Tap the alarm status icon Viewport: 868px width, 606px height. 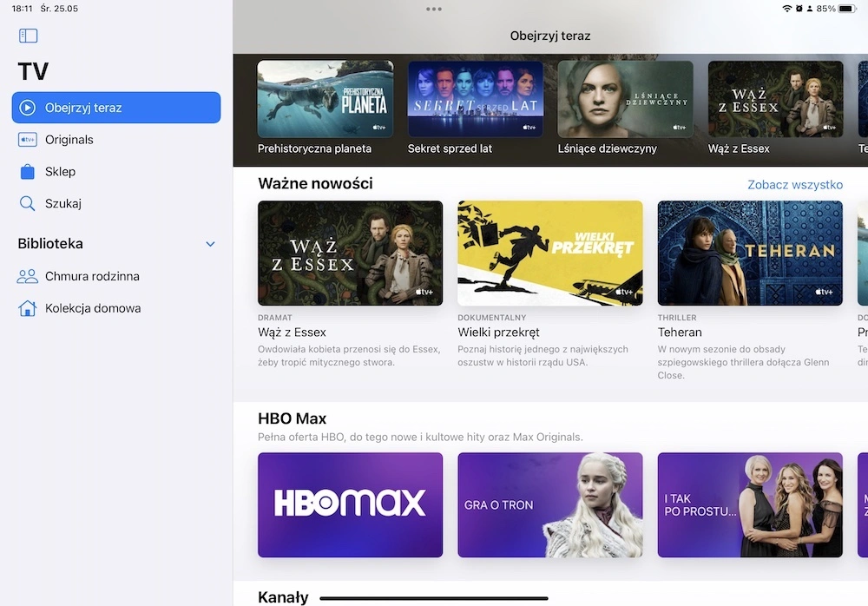pos(799,9)
